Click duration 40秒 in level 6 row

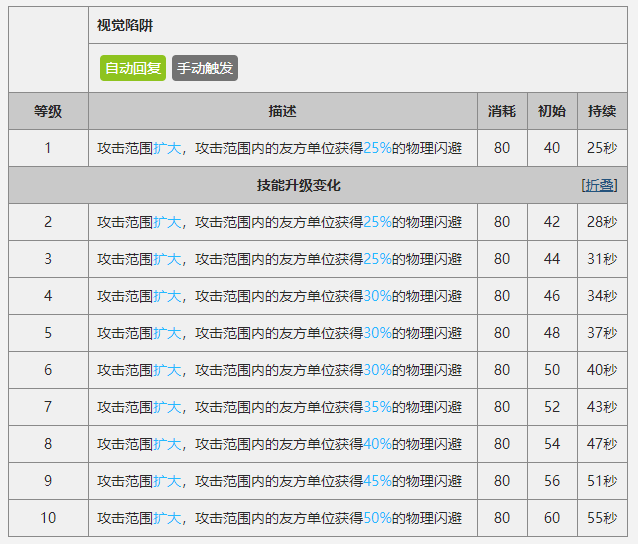[602, 370]
